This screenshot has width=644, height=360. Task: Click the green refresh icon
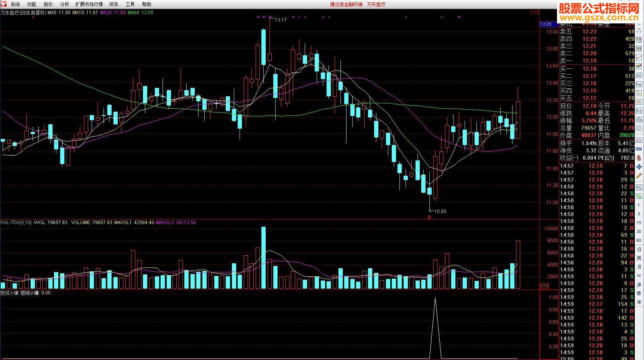[x=639, y=197]
